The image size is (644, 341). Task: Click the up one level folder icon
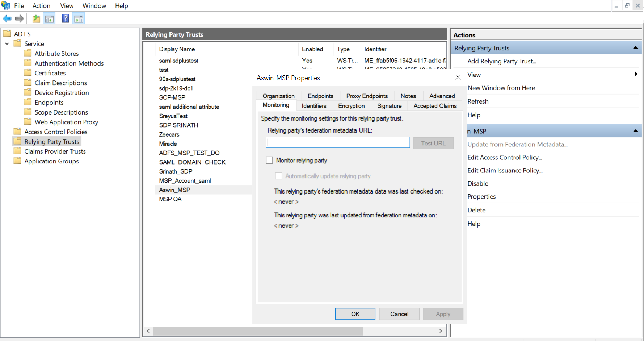click(36, 18)
